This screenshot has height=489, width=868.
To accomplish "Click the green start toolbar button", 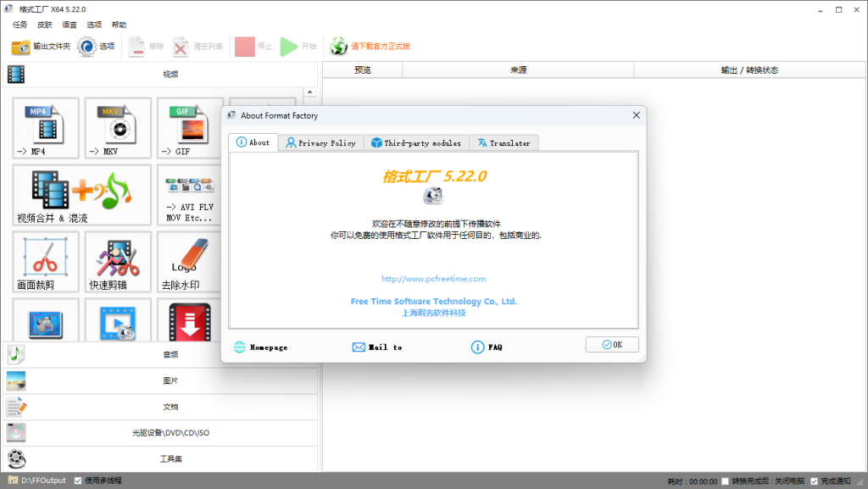I will point(288,47).
